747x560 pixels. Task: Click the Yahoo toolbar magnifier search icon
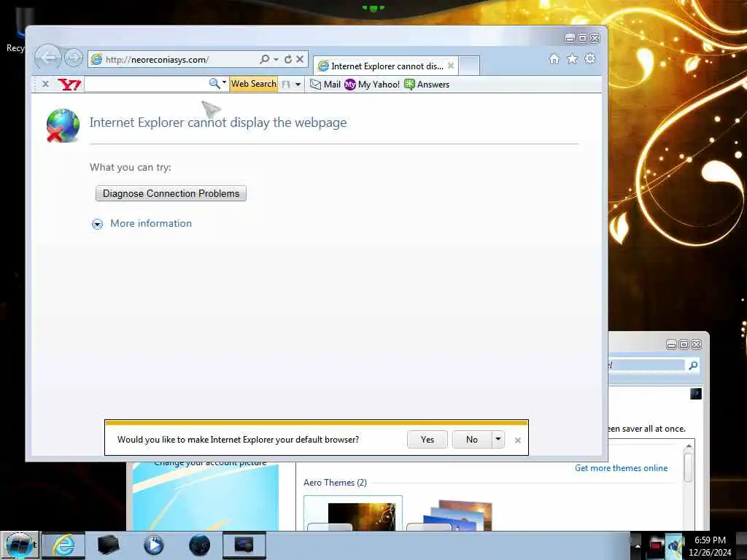[x=214, y=84]
